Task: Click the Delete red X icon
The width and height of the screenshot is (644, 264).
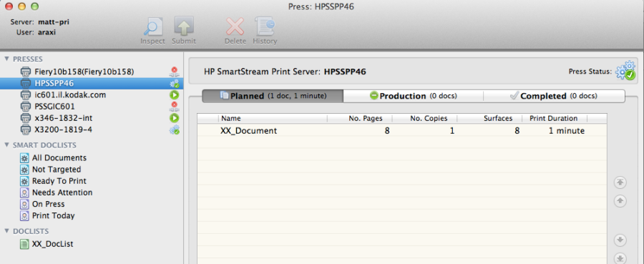Action: [x=235, y=26]
